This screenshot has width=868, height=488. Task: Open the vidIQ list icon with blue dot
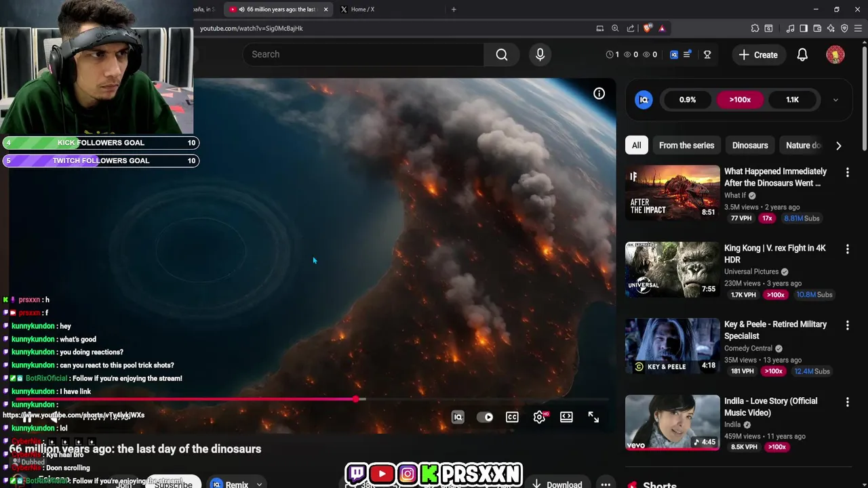(x=687, y=54)
